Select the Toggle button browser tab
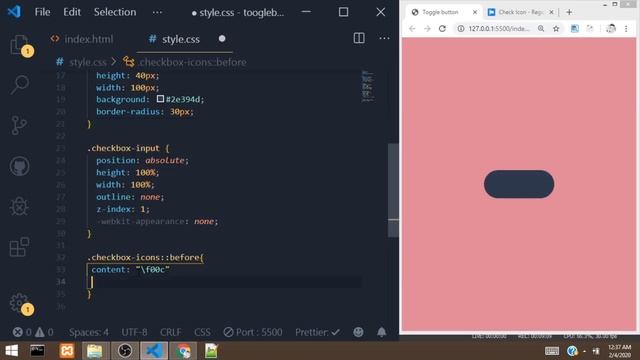Screen dimensions: 640x360 tap(440, 12)
